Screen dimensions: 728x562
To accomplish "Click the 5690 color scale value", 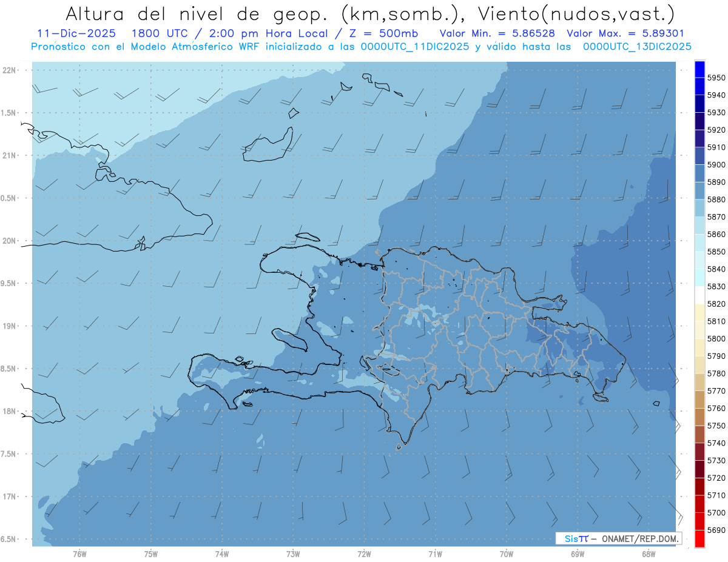I will coord(716,530).
